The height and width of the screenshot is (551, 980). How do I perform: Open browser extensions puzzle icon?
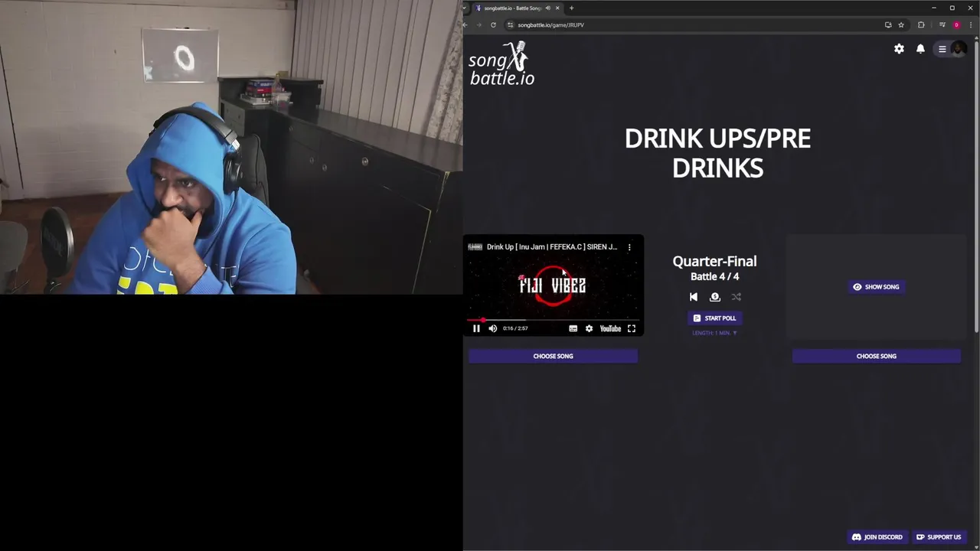click(x=921, y=24)
